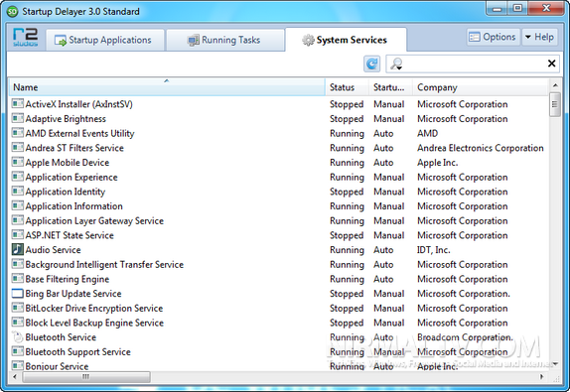Click the Block Level Backup Engine icon

tap(18, 323)
